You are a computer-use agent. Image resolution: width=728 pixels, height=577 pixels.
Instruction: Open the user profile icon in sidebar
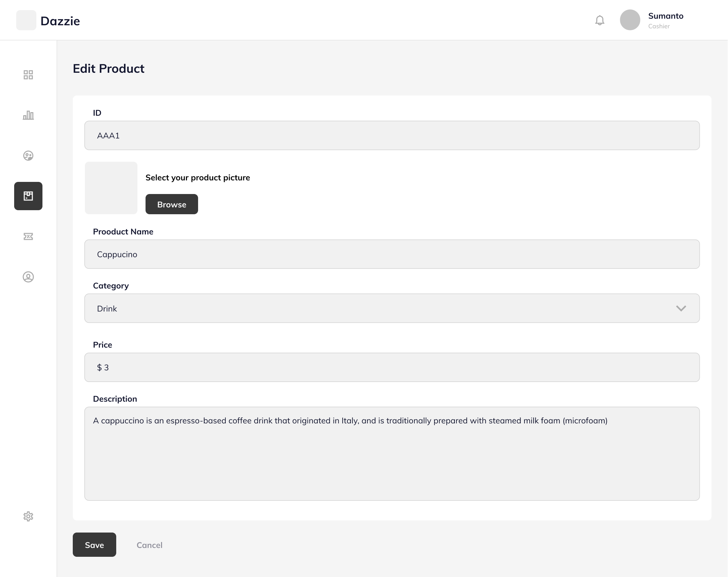28,277
